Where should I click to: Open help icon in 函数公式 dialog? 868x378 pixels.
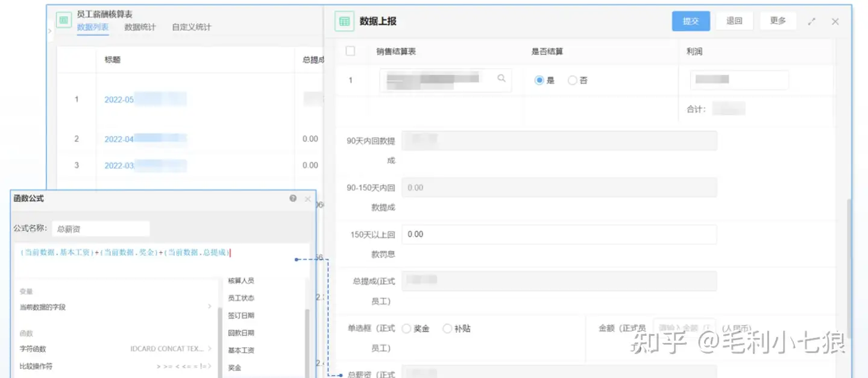[x=293, y=198]
